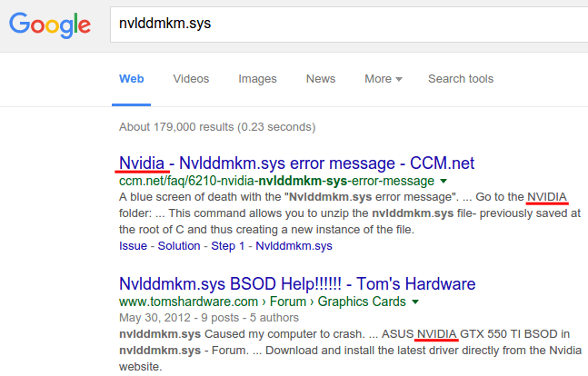Viewport: 588px width, 376px height.
Task: Select the Web tab
Action: (x=131, y=79)
